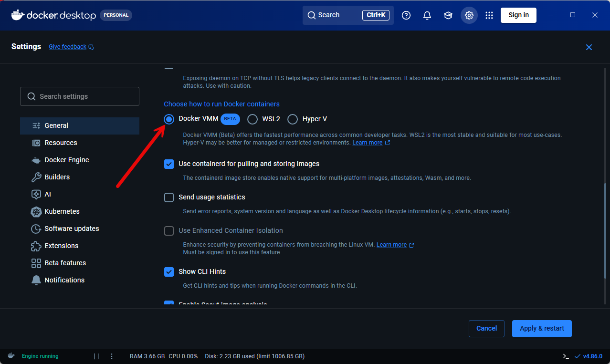Viewport: 610px width, 364px height.
Task: Open the Learning center graduation cap icon
Action: tap(448, 15)
